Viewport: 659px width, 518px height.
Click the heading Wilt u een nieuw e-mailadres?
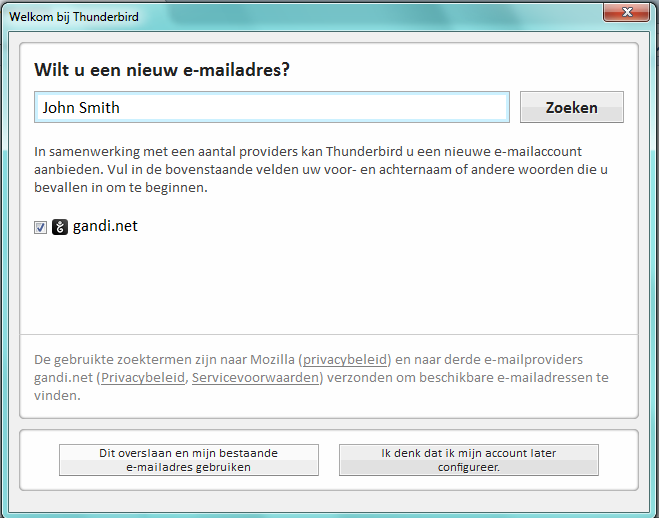[162, 70]
